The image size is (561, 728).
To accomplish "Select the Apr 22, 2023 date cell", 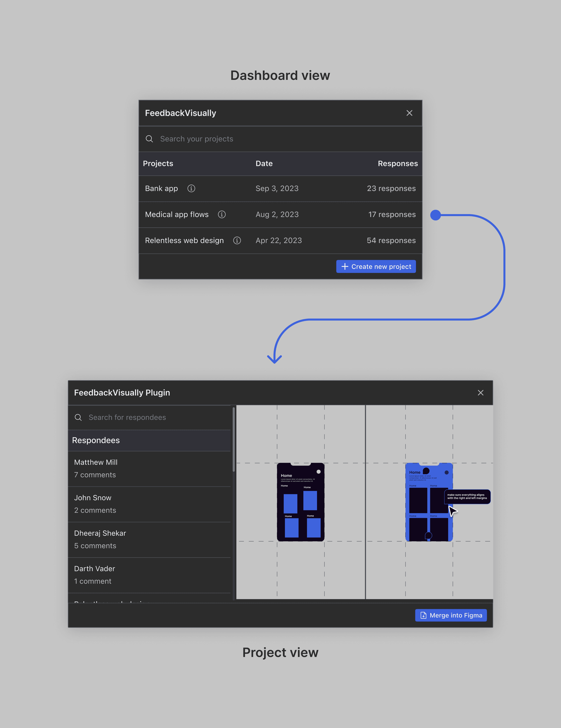I will 279,240.
